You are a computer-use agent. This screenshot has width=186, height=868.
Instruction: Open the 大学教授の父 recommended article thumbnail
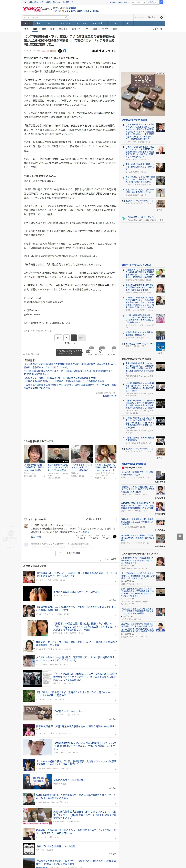click(82, 454)
